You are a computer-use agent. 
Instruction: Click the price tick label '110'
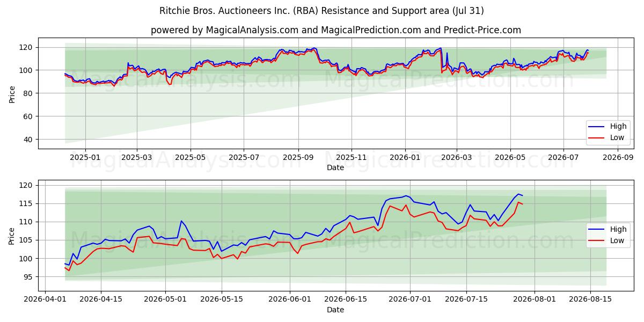point(26,222)
